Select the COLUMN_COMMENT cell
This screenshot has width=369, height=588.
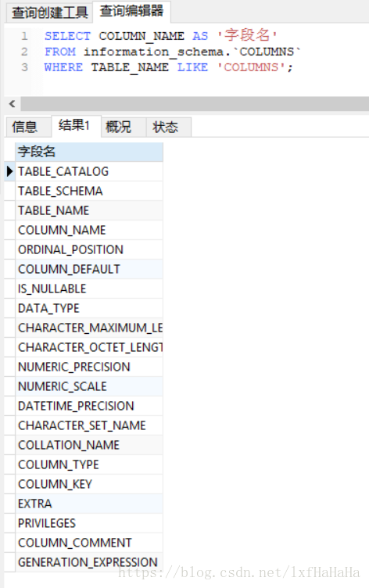(89, 543)
